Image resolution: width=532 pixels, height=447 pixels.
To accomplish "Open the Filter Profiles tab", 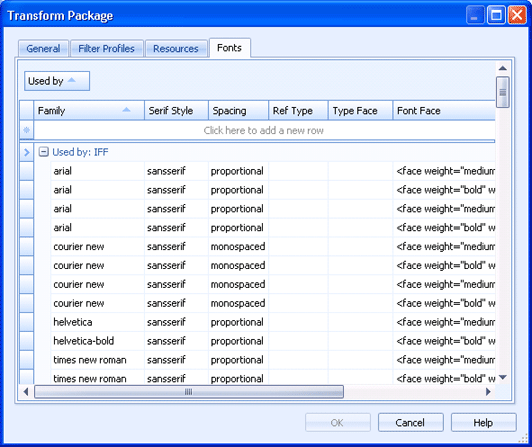I will click(107, 49).
